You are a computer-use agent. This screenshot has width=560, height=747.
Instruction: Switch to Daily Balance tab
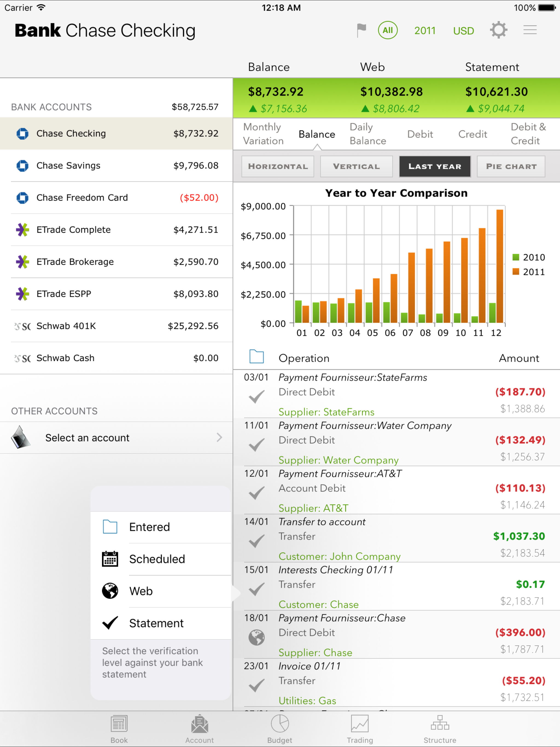367,134
